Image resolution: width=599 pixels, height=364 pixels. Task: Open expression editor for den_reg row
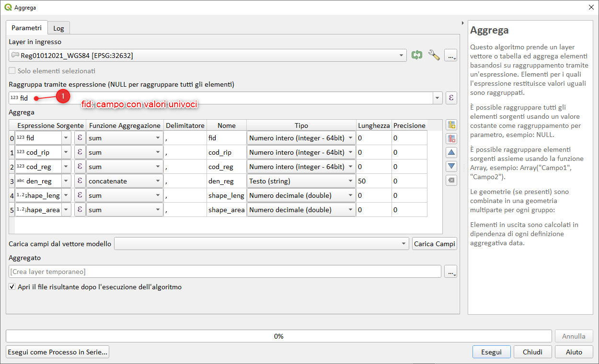[80, 182]
